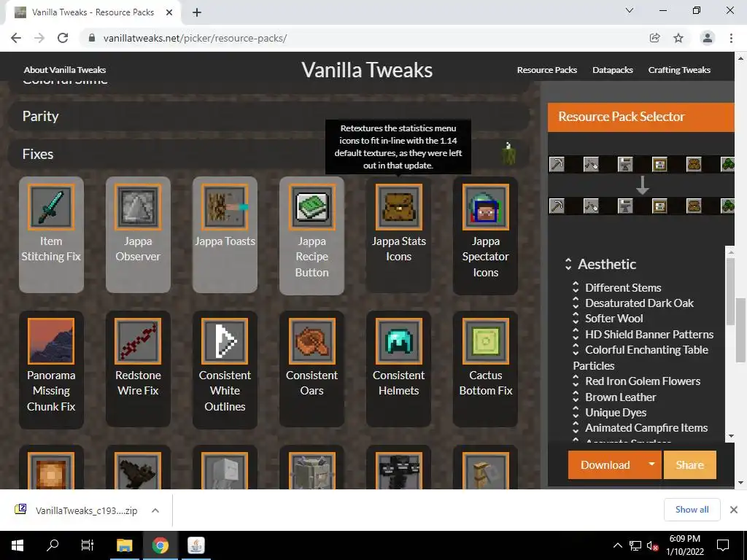Toggle the Jappa Recipe Button pack label

(311, 257)
